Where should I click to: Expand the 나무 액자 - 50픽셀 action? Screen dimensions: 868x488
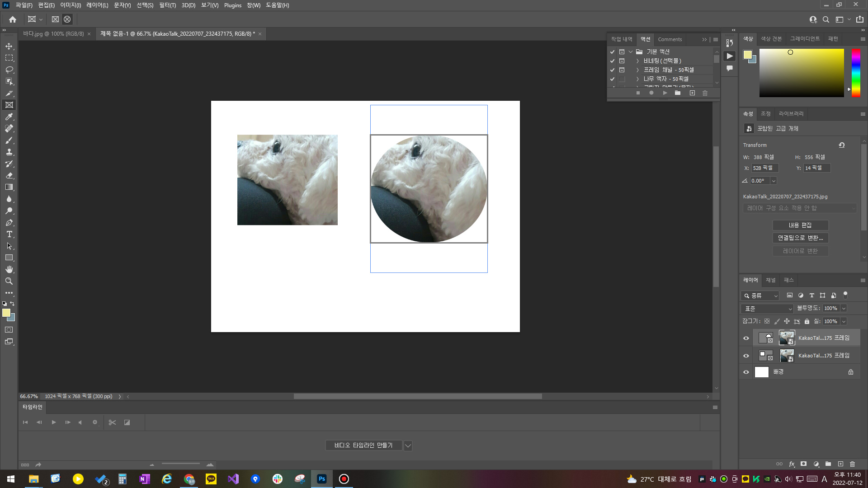[x=637, y=79]
